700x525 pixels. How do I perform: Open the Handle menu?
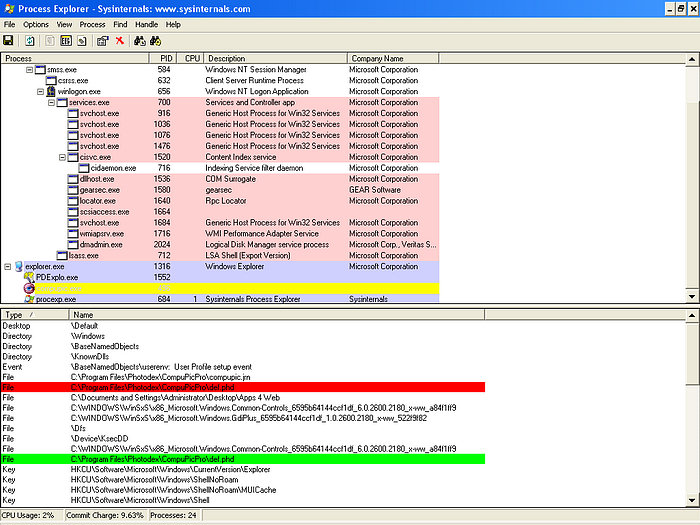pos(146,25)
